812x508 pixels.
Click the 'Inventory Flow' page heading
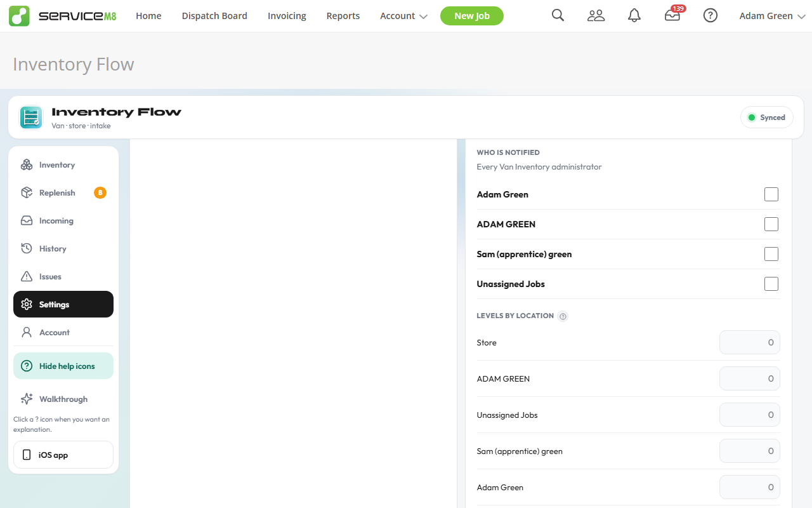74,64
